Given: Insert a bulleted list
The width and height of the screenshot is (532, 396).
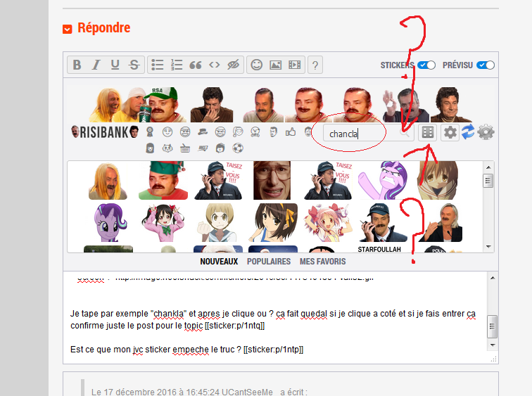Looking at the screenshot, I should point(158,65).
